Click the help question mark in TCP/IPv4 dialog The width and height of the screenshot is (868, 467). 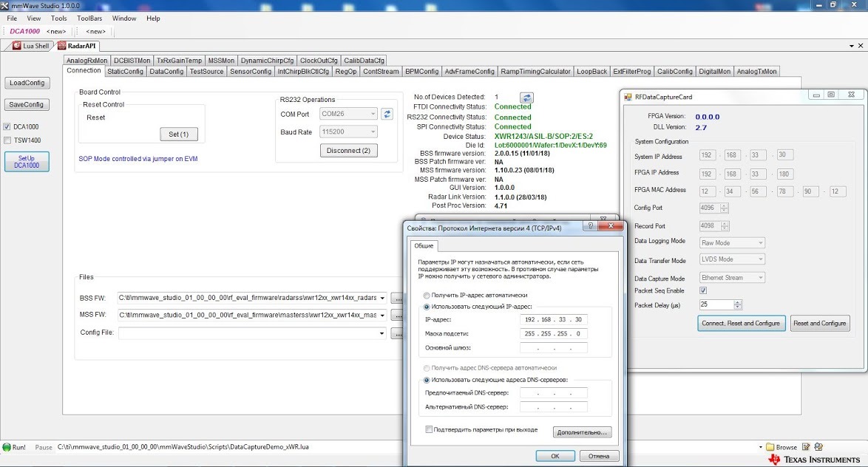point(590,226)
